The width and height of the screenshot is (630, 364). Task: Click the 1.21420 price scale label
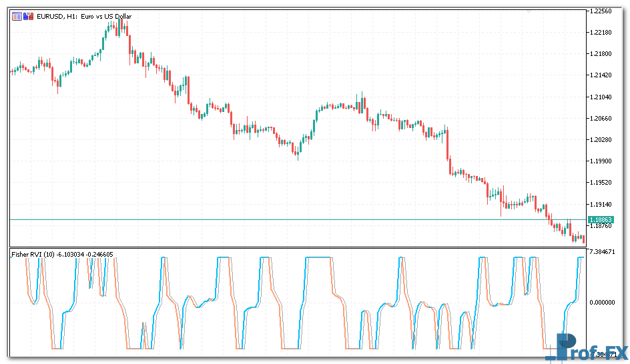coord(603,75)
